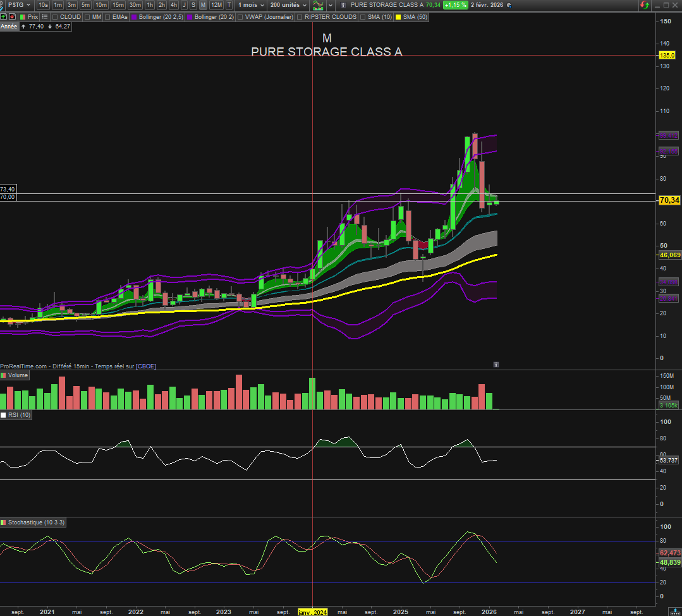Click the list icon next to Prix

tap(44, 17)
